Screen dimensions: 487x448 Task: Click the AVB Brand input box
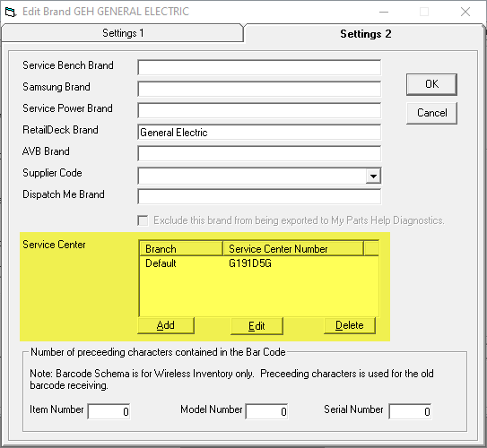[x=259, y=153]
